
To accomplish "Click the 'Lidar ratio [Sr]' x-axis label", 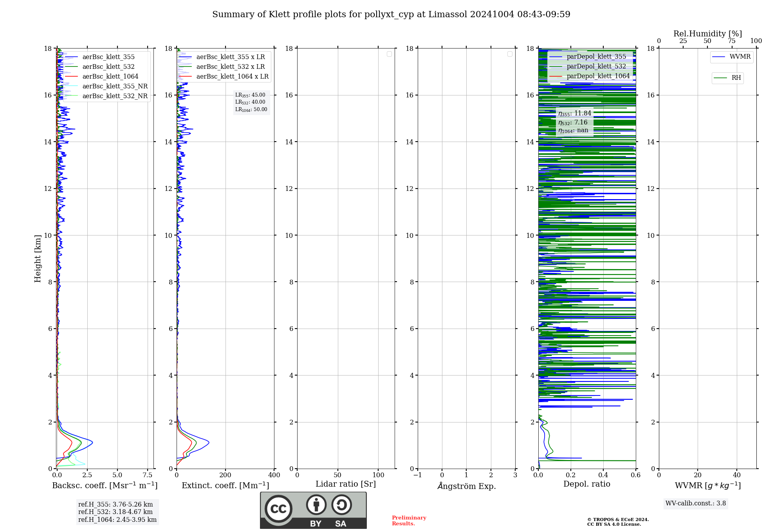I will (x=346, y=484).
